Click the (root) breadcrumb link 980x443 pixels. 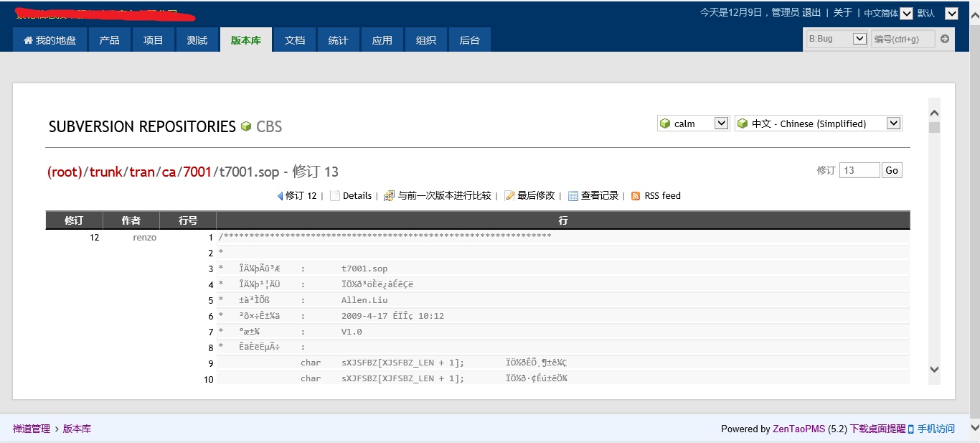(x=65, y=172)
